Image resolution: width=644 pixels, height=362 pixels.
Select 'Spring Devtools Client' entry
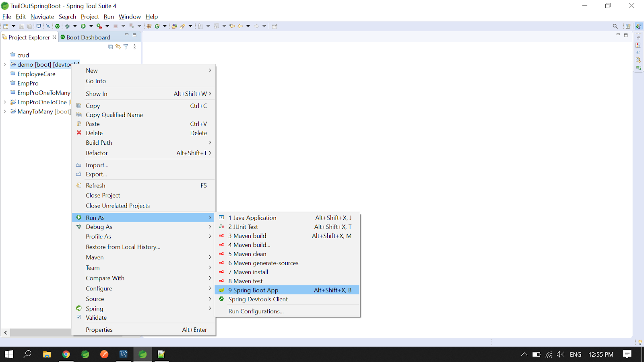(x=287, y=299)
